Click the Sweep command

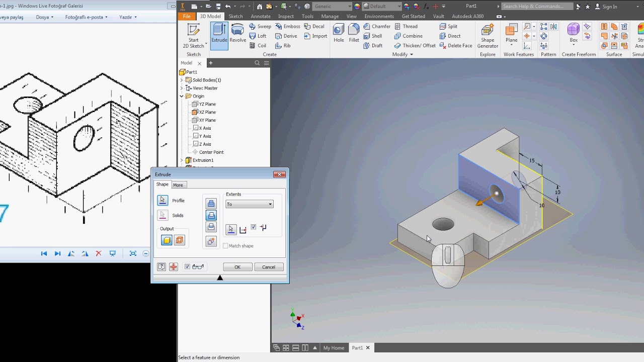point(260,26)
